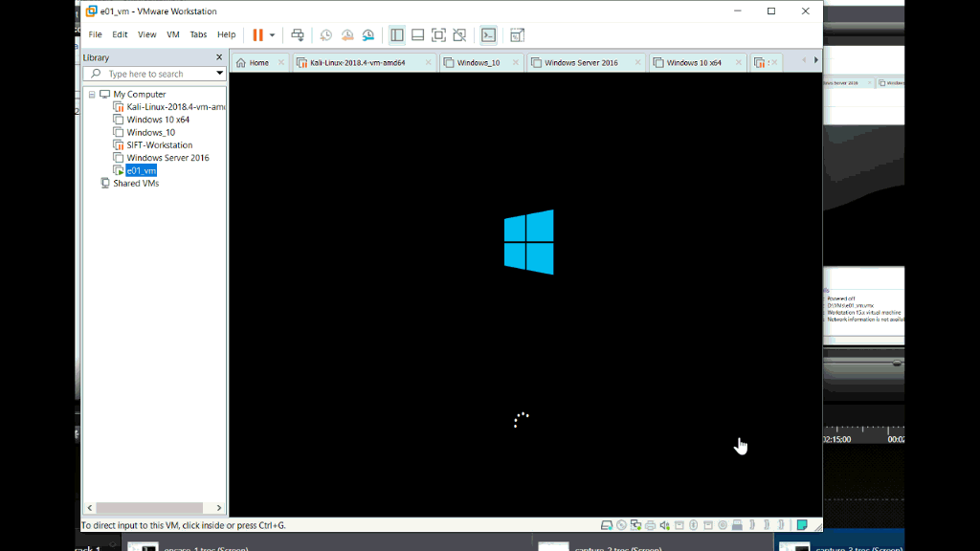Select SIFT-Workstation in the library

tap(159, 145)
